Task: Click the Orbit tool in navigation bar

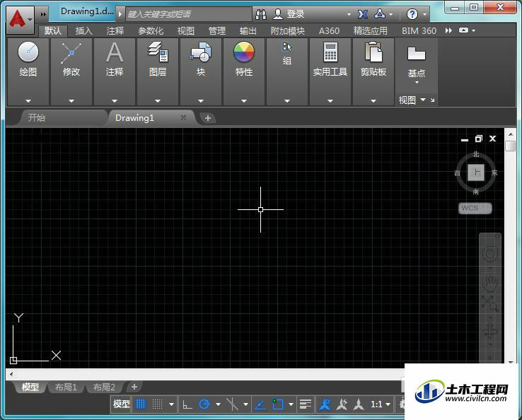Action: tap(489, 332)
